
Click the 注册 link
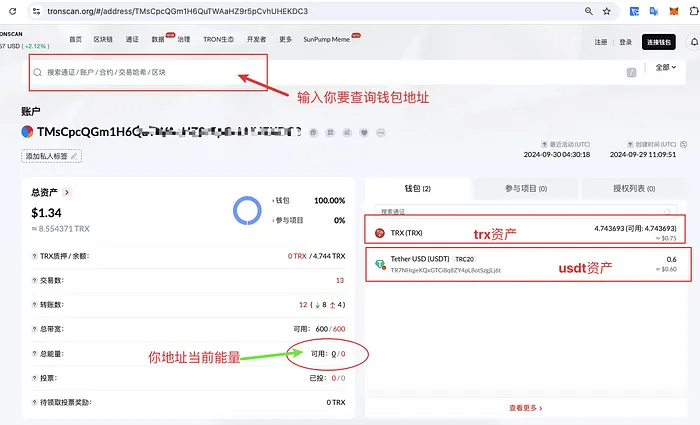(601, 42)
